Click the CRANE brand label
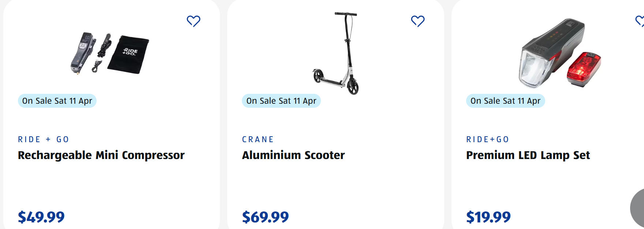The width and height of the screenshot is (644, 229). (x=258, y=140)
